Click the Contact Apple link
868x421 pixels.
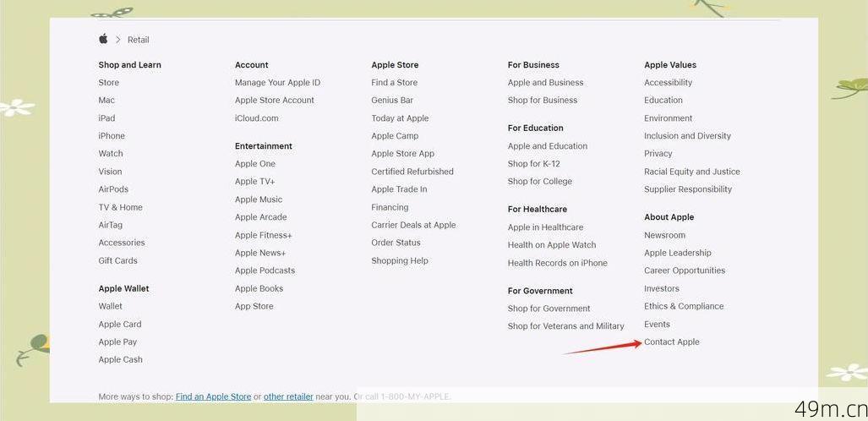(672, 342)
